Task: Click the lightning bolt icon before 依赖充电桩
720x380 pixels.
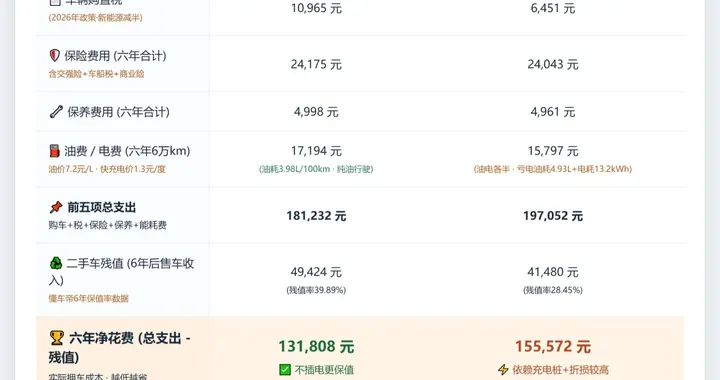Action: pos(503,370)
